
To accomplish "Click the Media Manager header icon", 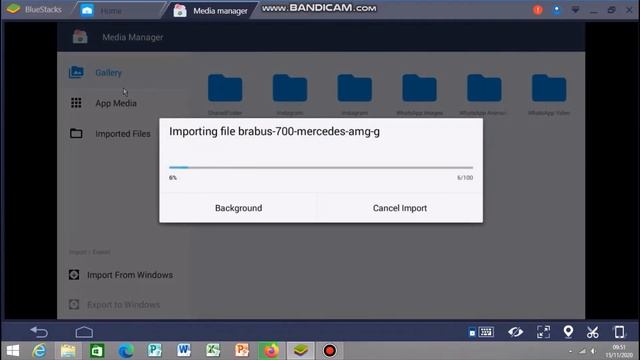I will [80, 37].
